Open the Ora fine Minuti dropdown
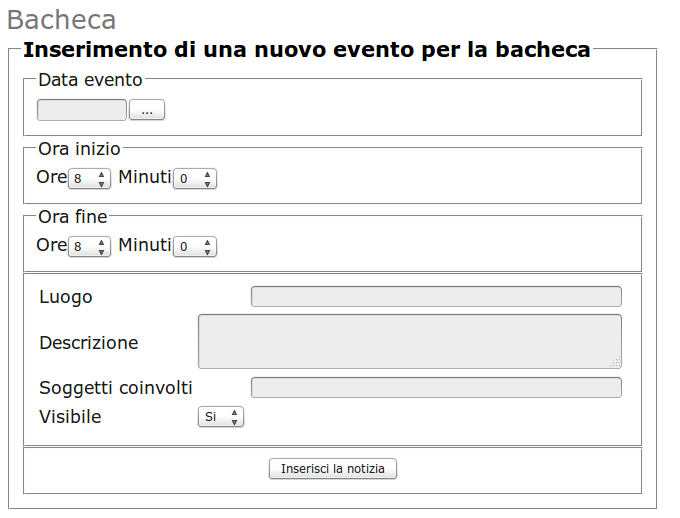Image resolution: width=680 pixels, height=518 pixels. pyautogui.click(x=194, y=246)
